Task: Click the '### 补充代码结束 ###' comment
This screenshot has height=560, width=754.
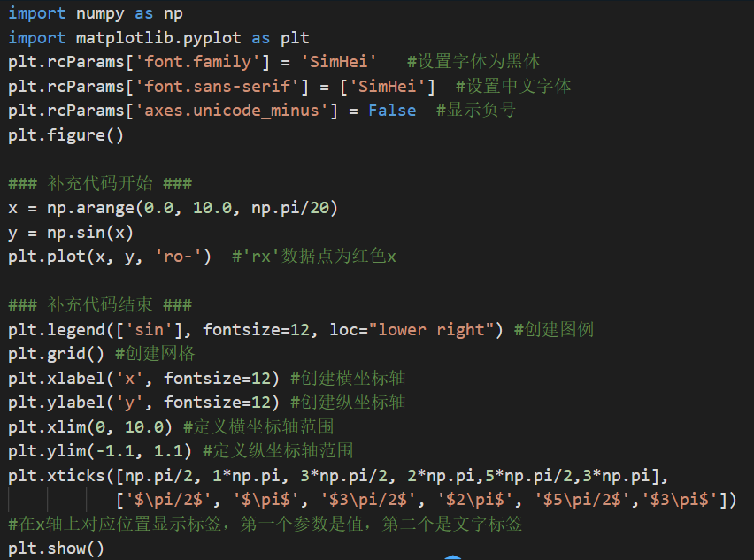Action: [100, 305]
